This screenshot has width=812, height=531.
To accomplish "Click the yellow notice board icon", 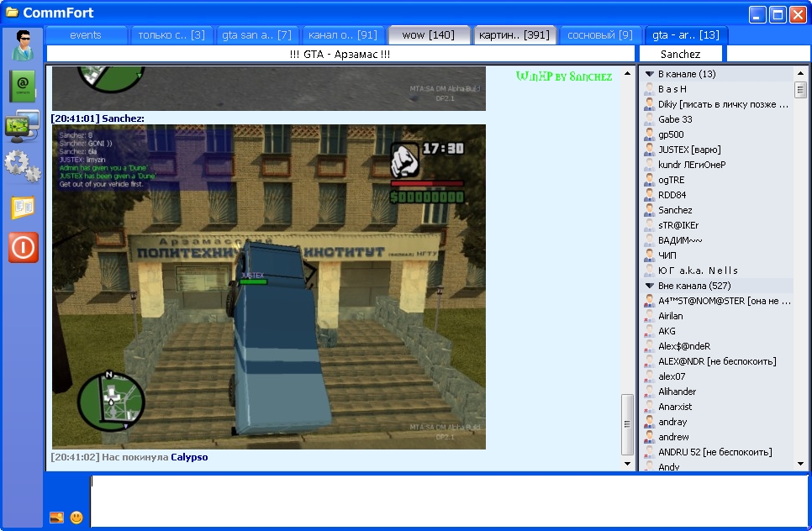I will [23, 207].
